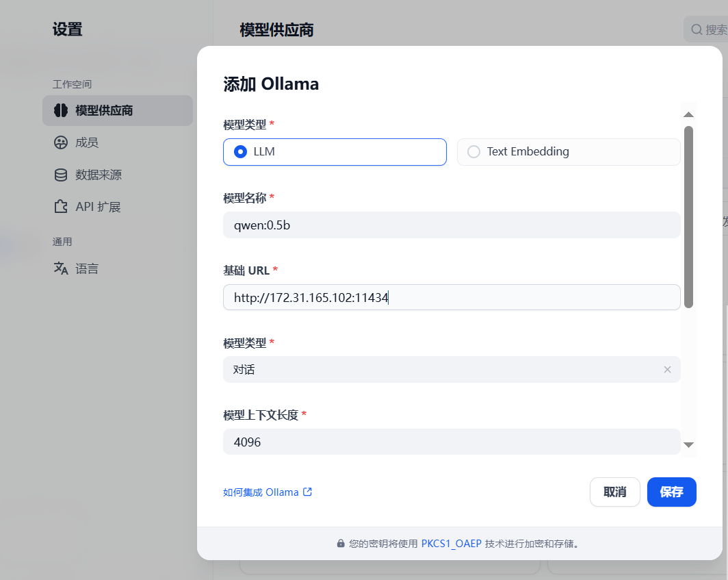The width and height of the screenshot is (728, 580).
Task: Select the 模型供应商 sidebar icon
Action: [x=61, y=110]
